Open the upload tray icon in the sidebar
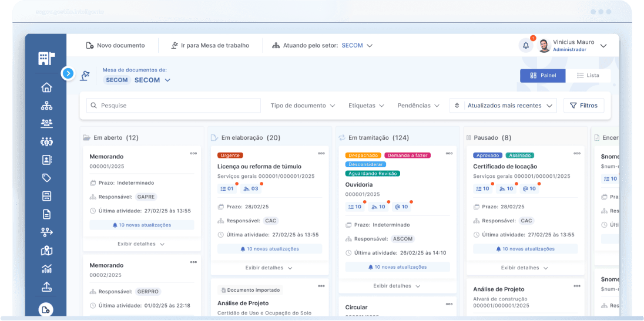Viewport: 644px width, 321px height. coord(46,286)
